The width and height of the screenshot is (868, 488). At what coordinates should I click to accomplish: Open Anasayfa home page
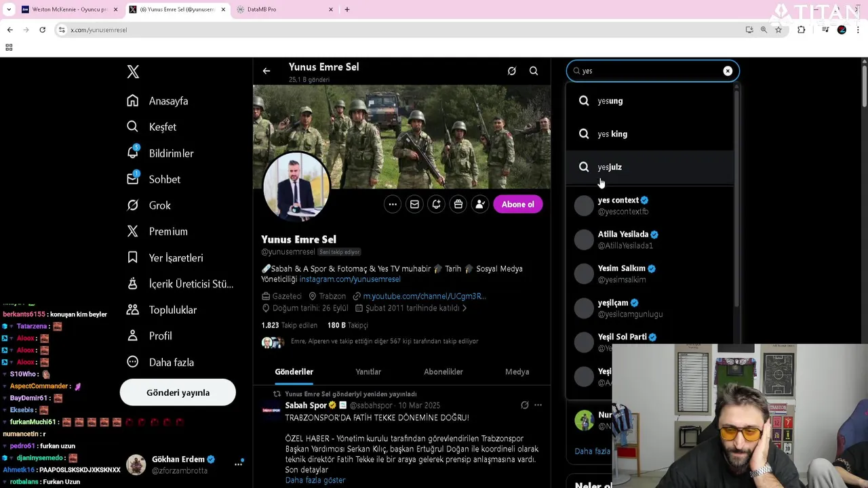click(x=157, y=101)
